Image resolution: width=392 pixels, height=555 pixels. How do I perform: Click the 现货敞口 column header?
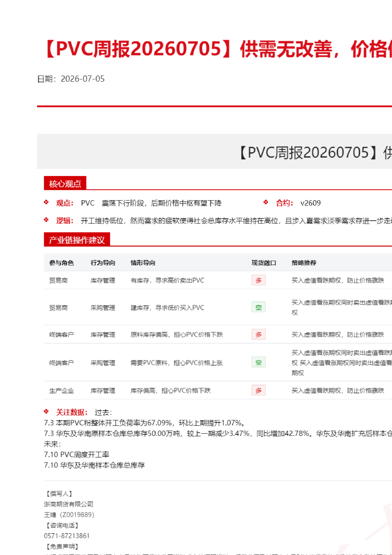coord(264,263)
